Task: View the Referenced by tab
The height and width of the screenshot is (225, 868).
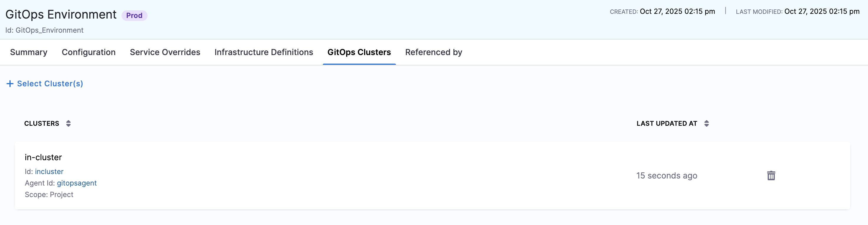Action: 433,52
